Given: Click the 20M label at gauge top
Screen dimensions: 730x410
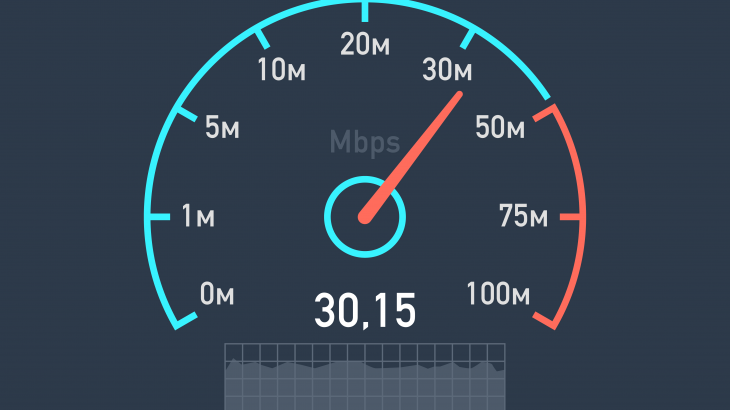Looking at the screenshot, I should pos(365,45).
